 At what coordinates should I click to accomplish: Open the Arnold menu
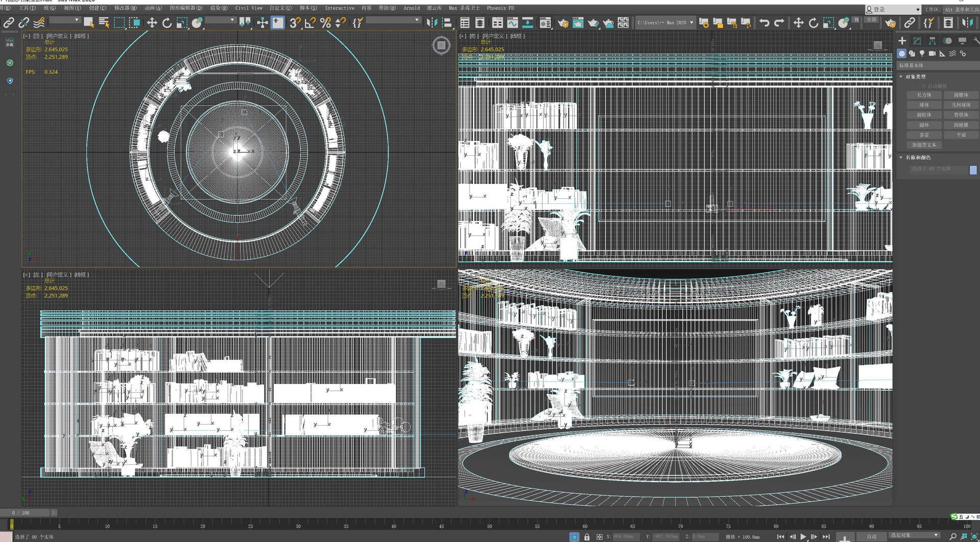coord(411,8)
